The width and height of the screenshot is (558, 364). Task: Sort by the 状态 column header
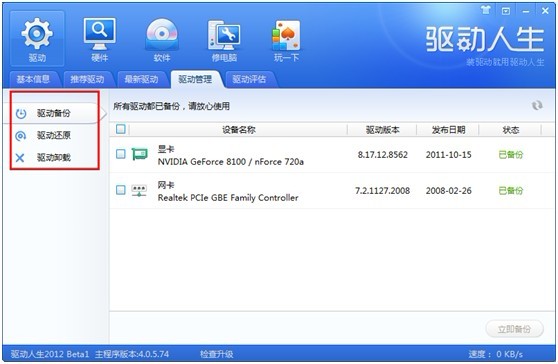tap(511, 130)
